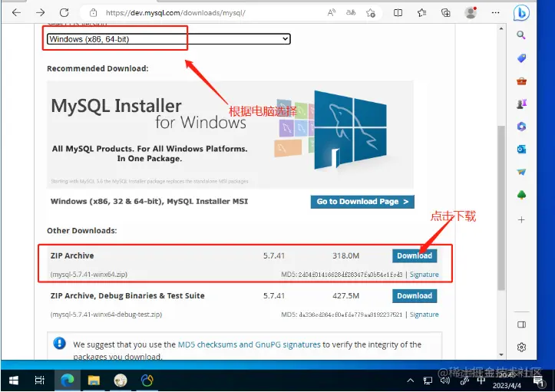Open sidebar green tree icon

point(521,195)
